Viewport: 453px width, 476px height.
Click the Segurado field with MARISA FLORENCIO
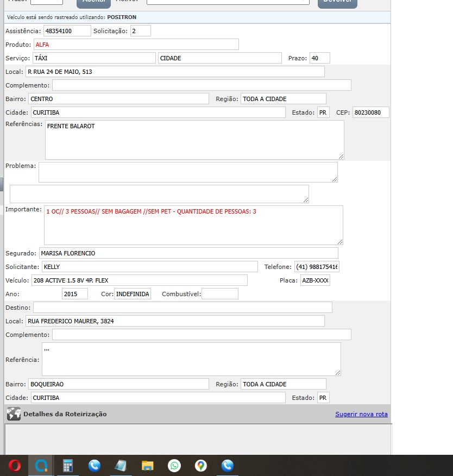188,253
